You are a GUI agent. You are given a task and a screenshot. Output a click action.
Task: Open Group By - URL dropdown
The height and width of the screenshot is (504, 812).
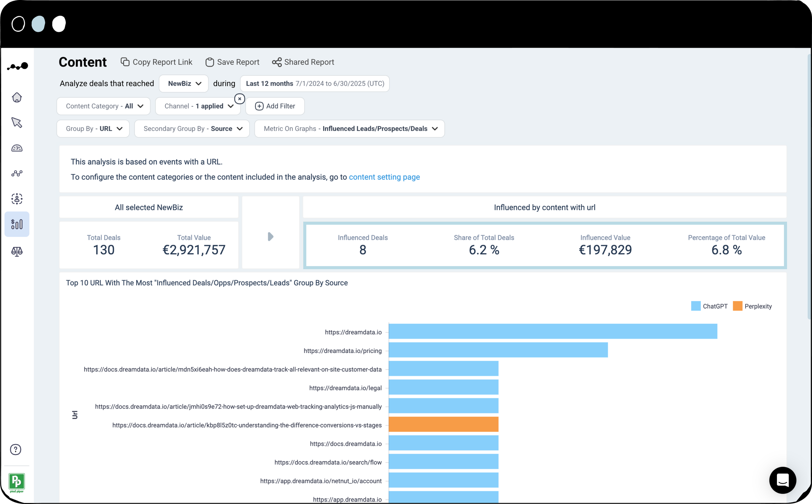93,129
